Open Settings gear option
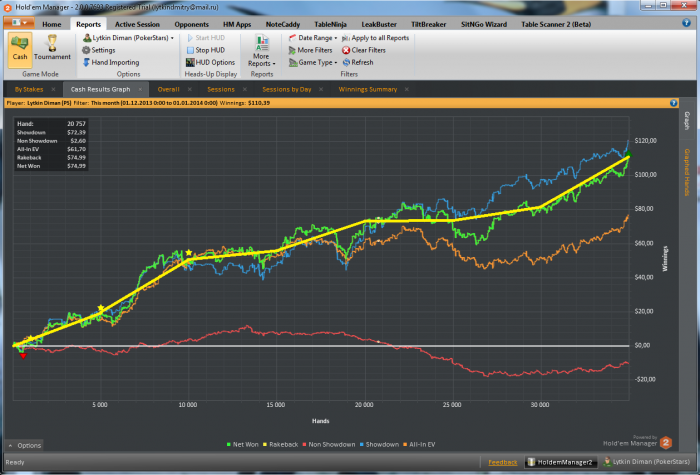The image size is (700, 475). pyautogui.click(x=99, y=50)
